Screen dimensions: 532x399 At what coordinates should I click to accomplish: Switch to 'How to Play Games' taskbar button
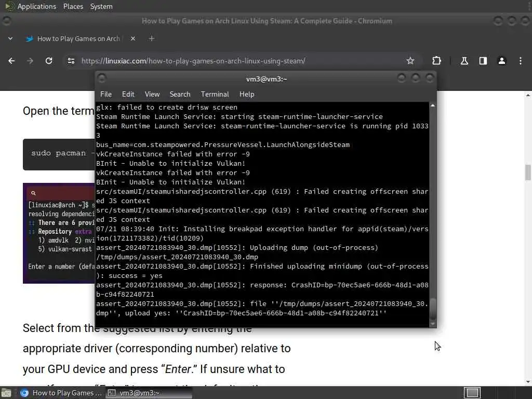60,393
